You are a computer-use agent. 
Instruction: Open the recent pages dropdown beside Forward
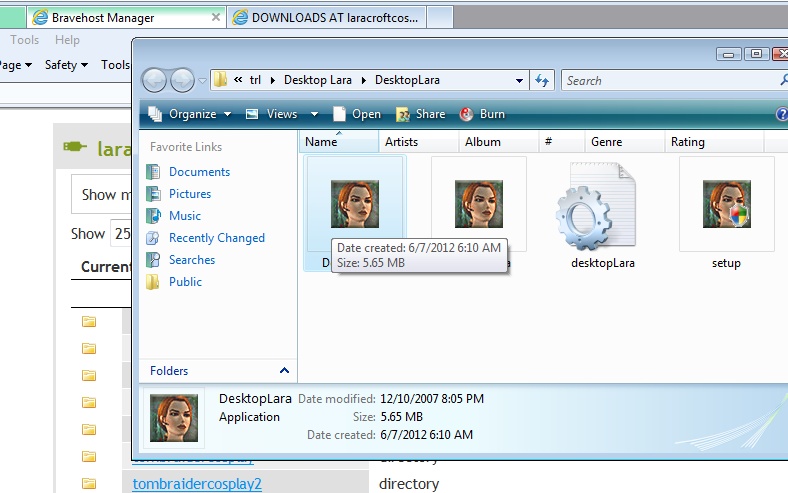coord(202,80)
